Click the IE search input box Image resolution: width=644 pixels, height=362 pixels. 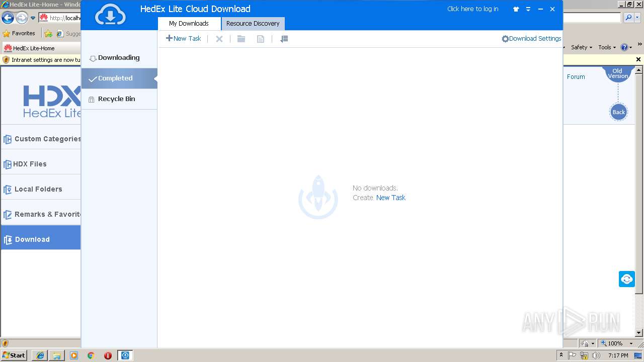point(592,18)
